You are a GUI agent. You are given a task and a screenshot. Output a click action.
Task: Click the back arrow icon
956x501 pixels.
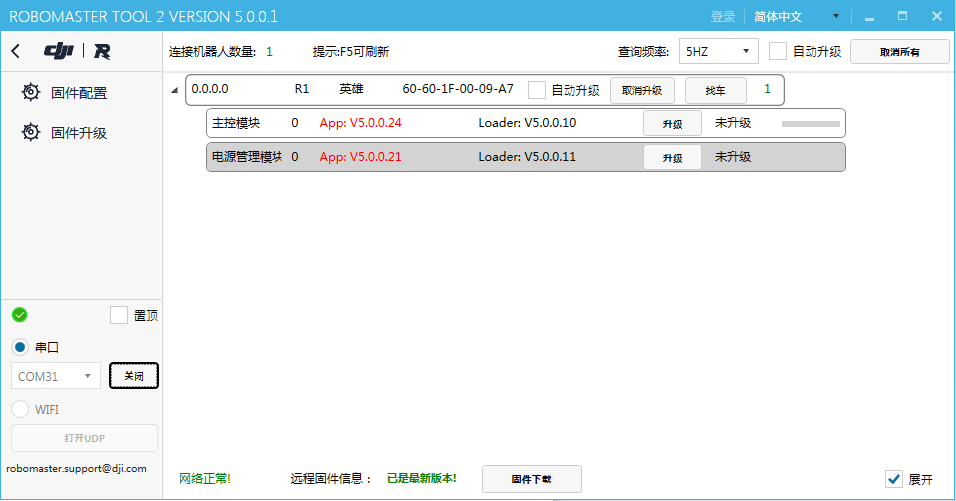(x=16, y=51)
